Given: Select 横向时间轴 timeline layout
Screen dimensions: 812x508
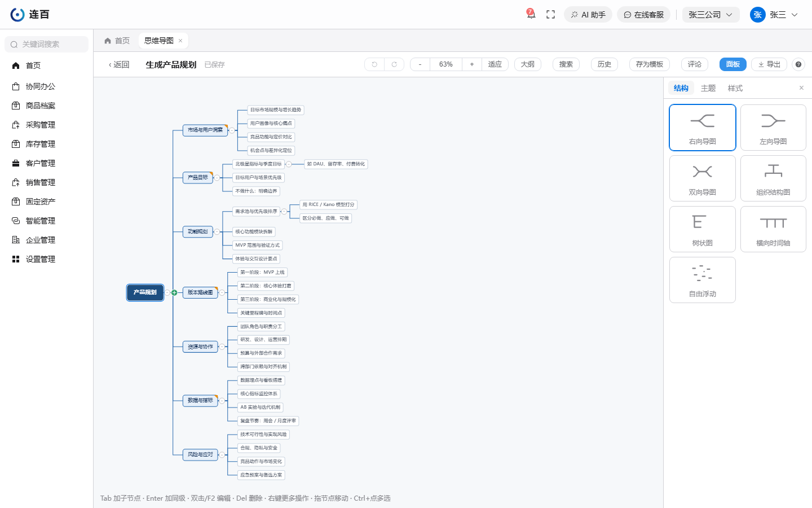Looking at the screenshot, I should click(x=773, y=229).
